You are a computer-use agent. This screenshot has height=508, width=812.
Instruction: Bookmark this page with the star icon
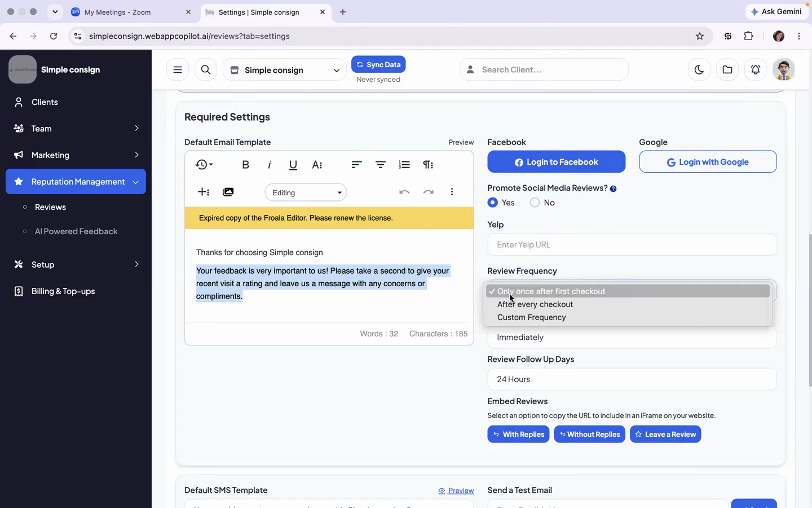pos(700,36)
